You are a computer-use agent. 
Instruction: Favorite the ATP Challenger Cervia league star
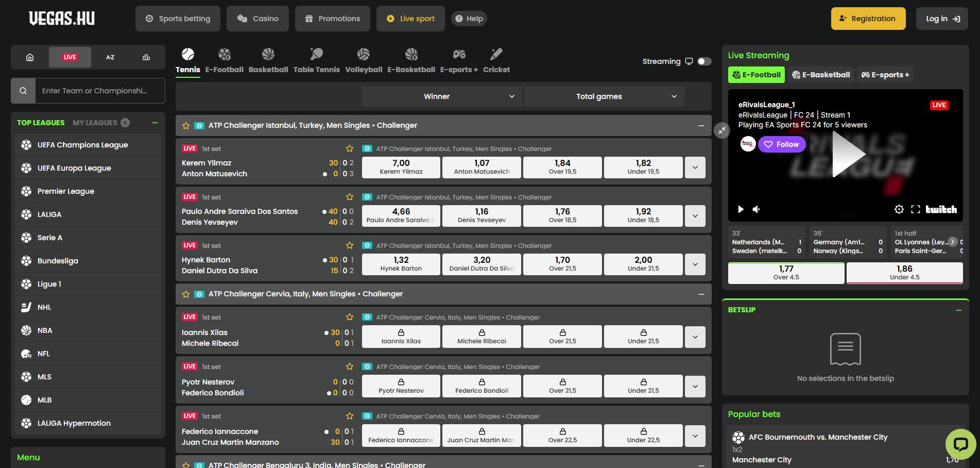[186, 294]
